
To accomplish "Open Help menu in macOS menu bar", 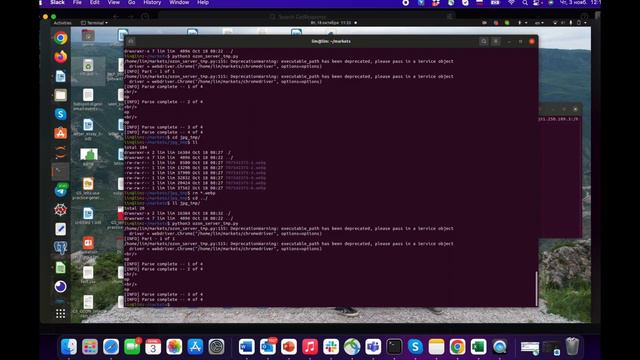I will pyautogui.click(x=203, y=2).
